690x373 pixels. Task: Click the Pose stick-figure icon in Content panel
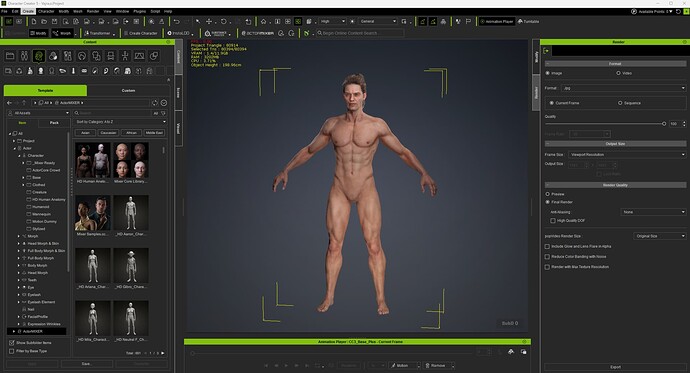[125, 56]
